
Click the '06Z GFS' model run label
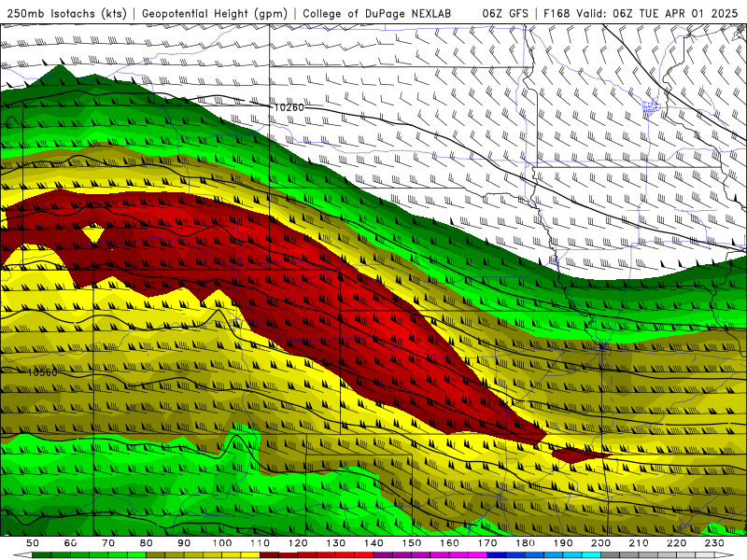point(505,13)
